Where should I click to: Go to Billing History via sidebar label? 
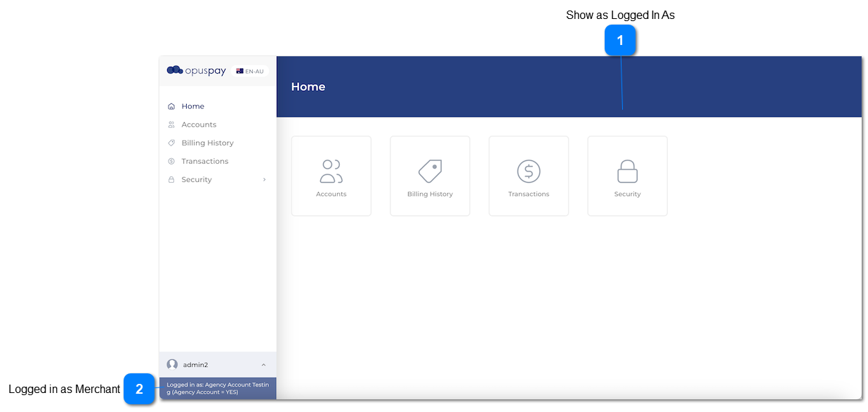(207, 143)
